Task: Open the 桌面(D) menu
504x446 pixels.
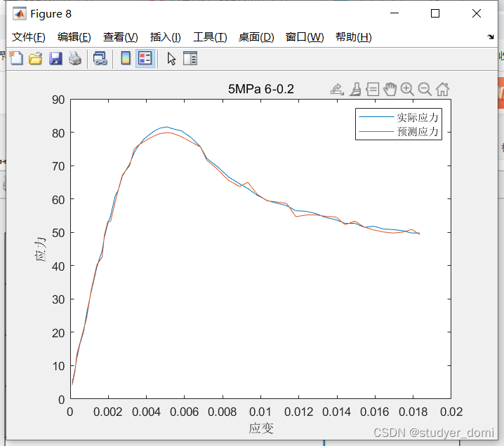Action: pyautogui.click(x=256, y=37)
